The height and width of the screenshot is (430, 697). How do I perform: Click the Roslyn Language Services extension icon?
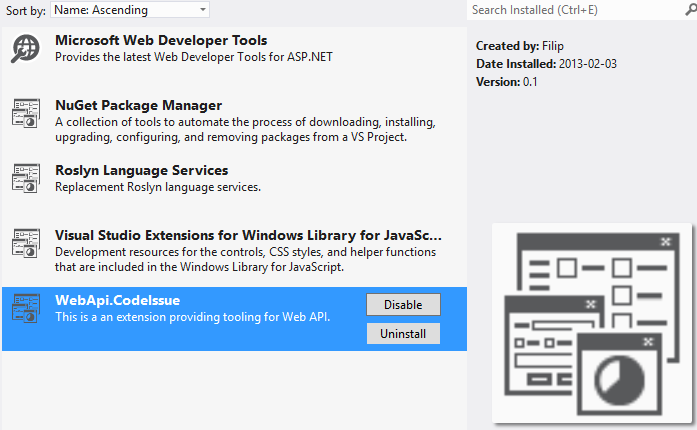(x=26, y=178)
